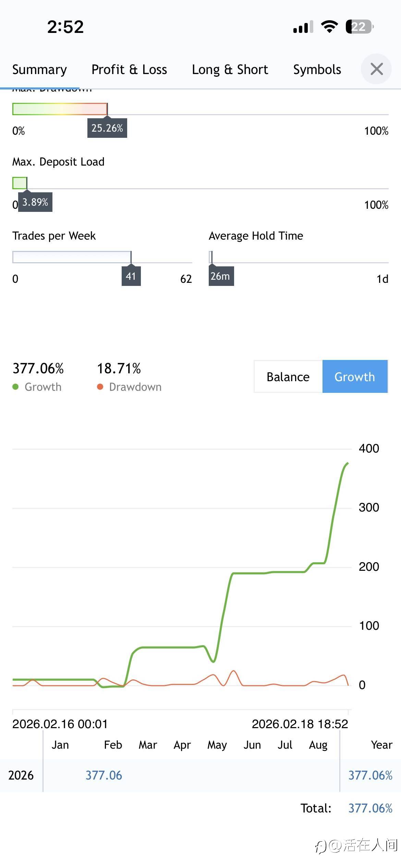Tap the Feb 377.06 monthly value
Image resolution: width=401 pixels, height=868 pixels.
[x=104, y=775]
